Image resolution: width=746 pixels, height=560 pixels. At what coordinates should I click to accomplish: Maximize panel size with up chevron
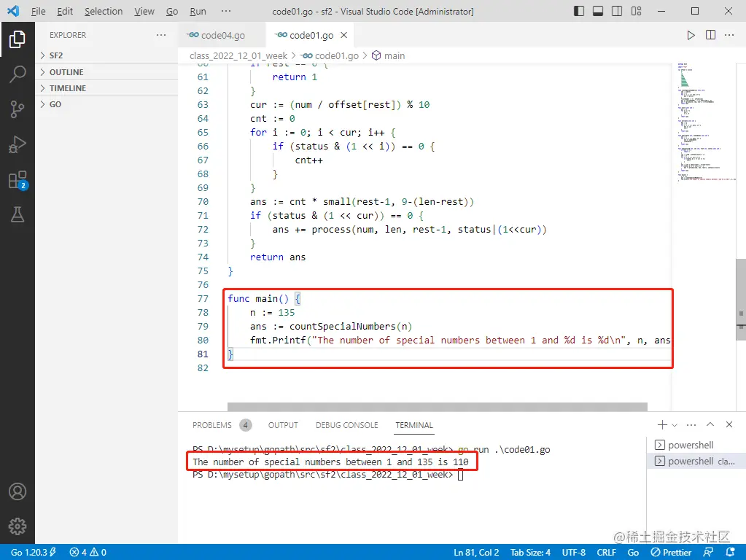[710, 424]
